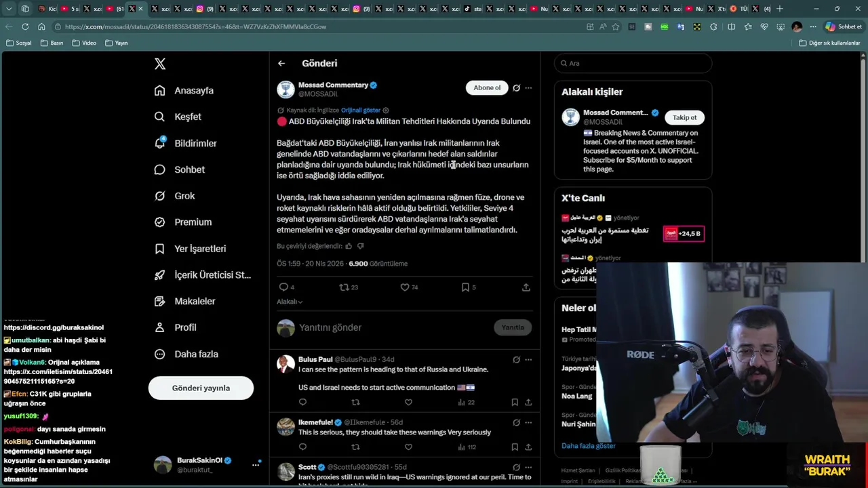Open Basın bookmarks folder

click(52, 43)
